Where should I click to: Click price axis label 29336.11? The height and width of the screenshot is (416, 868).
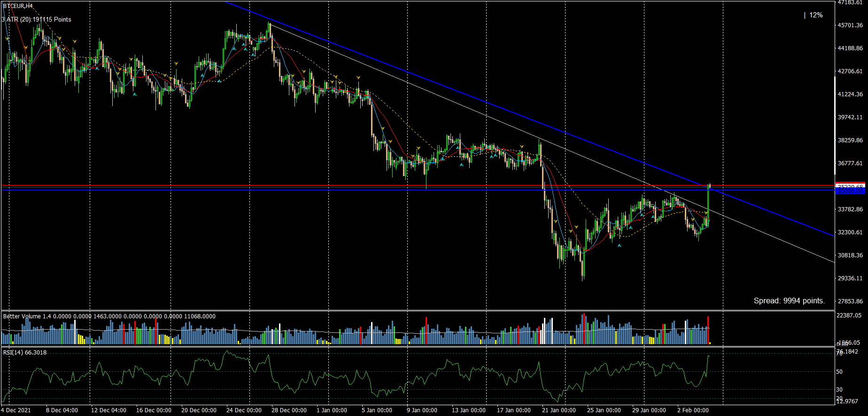coord(850,278)
